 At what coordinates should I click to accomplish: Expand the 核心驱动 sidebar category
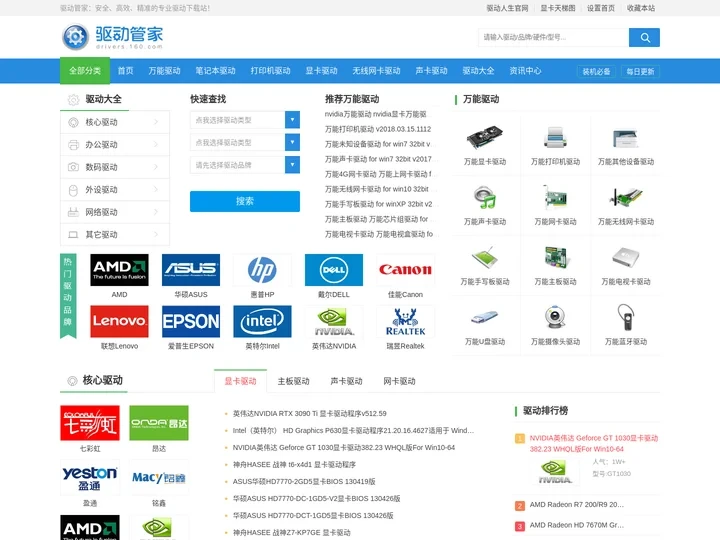click(x=115, y=122)
